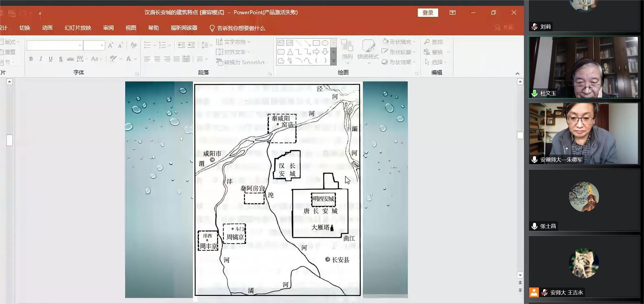Screen dimensions: 644x304
Task: Click the 查找 find icon
Action: click(433, 42)
